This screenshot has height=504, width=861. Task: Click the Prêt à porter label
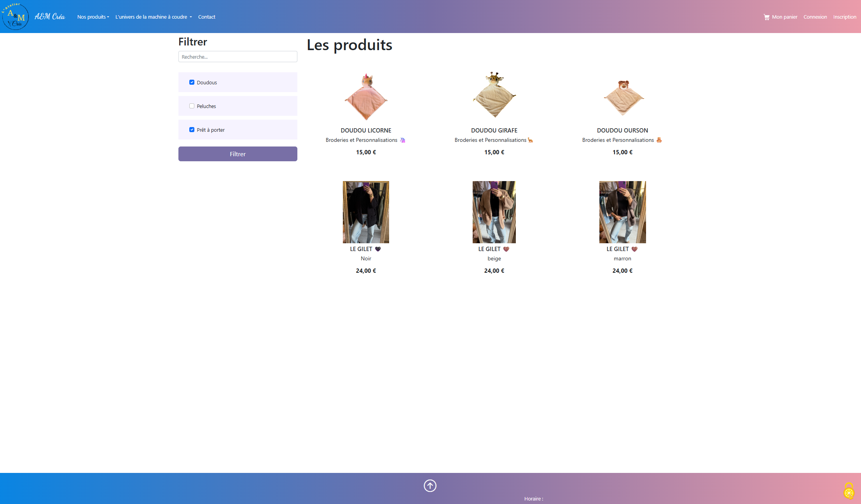(211, 130)
